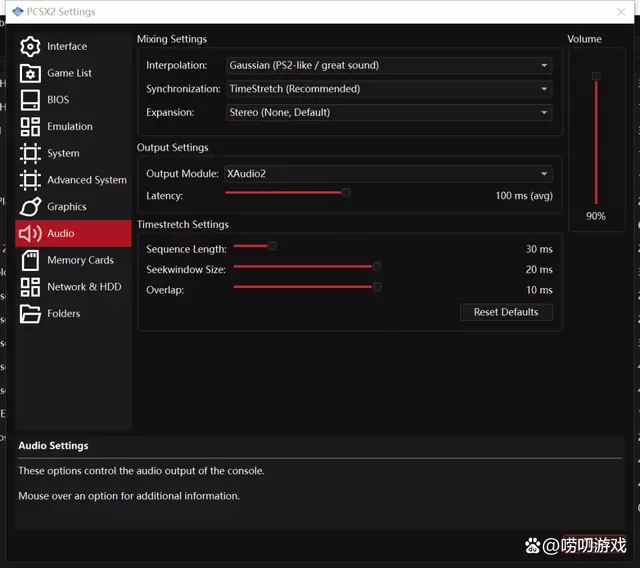Go to Network & HDD settings
This screenshot has width=640, height=568.
click(73, 287)
